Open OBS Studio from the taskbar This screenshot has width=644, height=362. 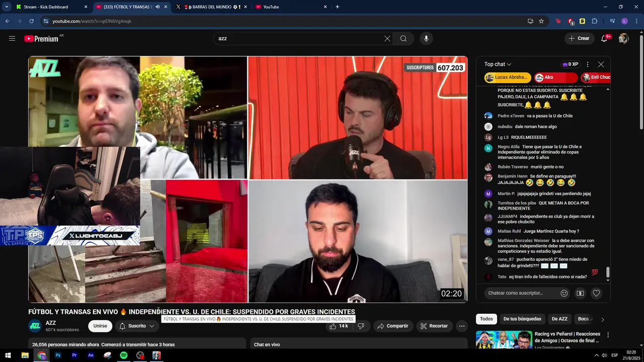[x=140, y=355]
